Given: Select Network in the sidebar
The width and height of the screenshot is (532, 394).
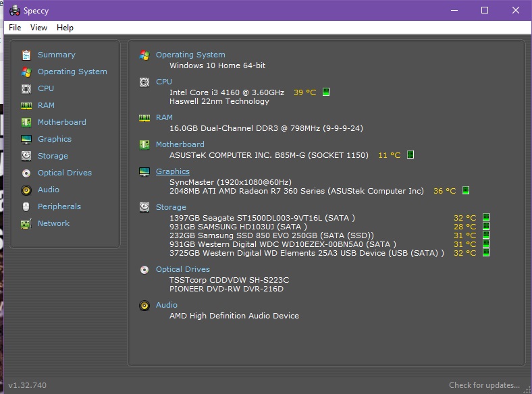Looking at the screenshot, I should tap(53, 223).
